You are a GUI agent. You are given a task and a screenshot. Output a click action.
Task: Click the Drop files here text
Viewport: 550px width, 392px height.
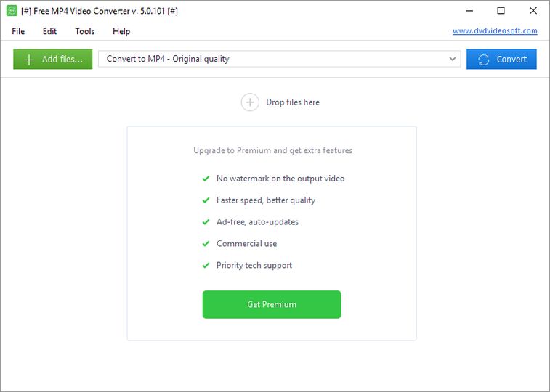pyautogui.click(x=293, y=102)
